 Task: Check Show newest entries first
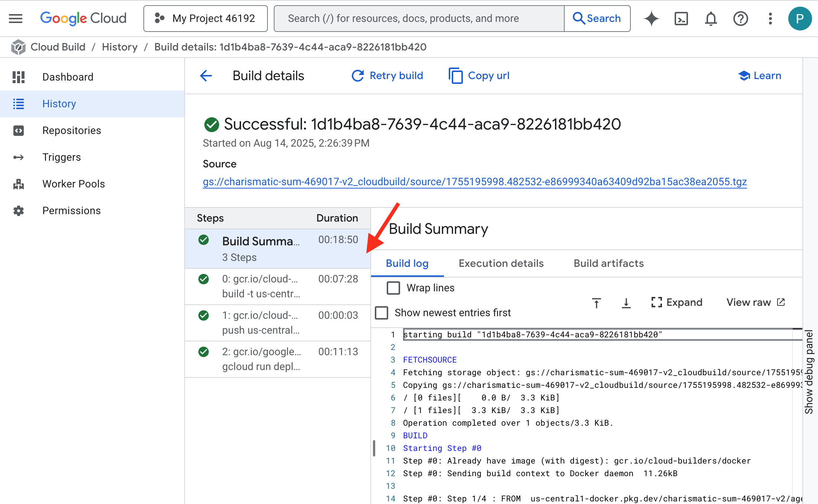pyautogui.click(x=382, y=312)
